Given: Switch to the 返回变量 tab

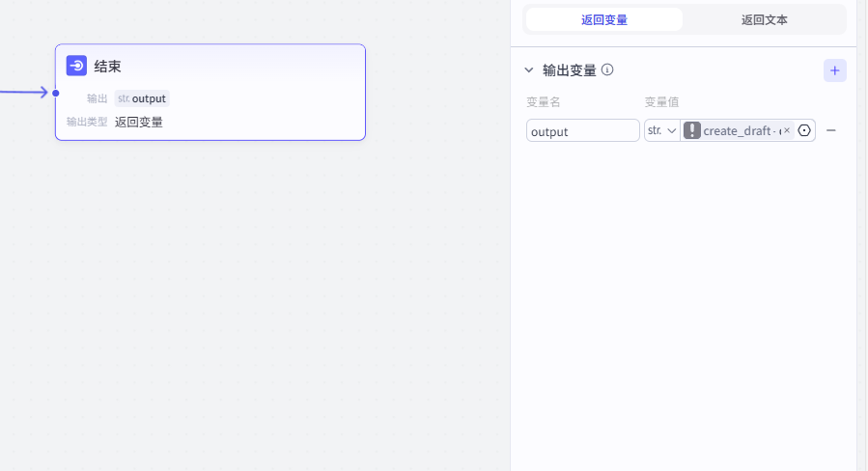Looking at the screenshot, I should coord(603,19).
